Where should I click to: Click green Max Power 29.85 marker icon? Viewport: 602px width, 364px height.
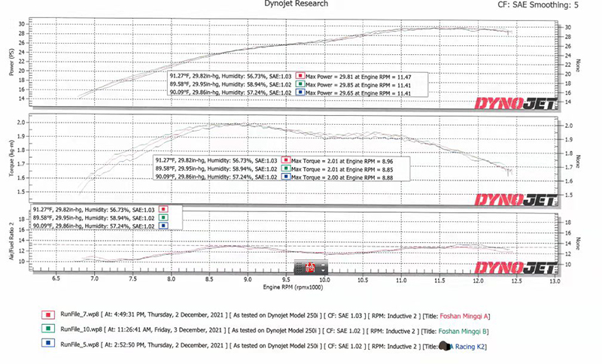(300, 84)
